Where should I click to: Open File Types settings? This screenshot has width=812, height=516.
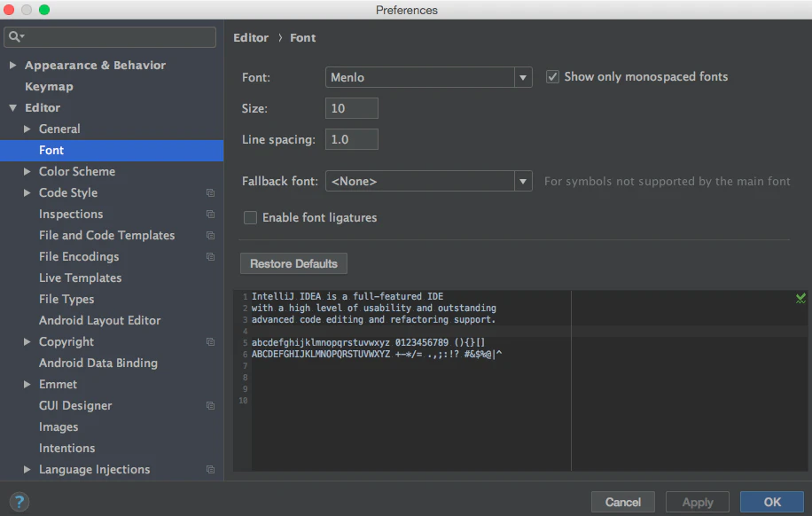click(x=66, y=299)
